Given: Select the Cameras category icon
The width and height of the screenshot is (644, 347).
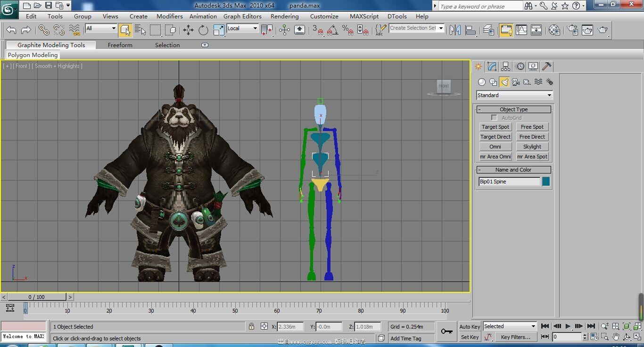Looking at the screenshot, I should 516,82.
